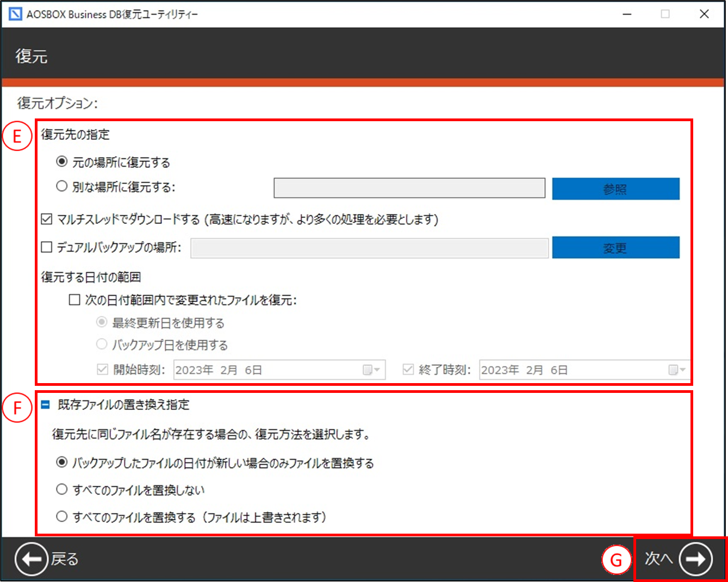Click the dual backup location path field
The image size is (728, 582).
(x=369, y=248)
